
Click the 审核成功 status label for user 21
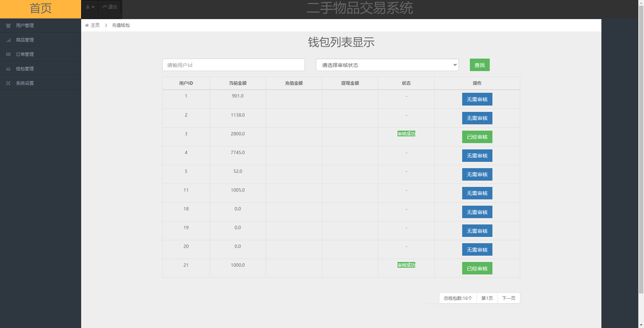pos(406,265)
